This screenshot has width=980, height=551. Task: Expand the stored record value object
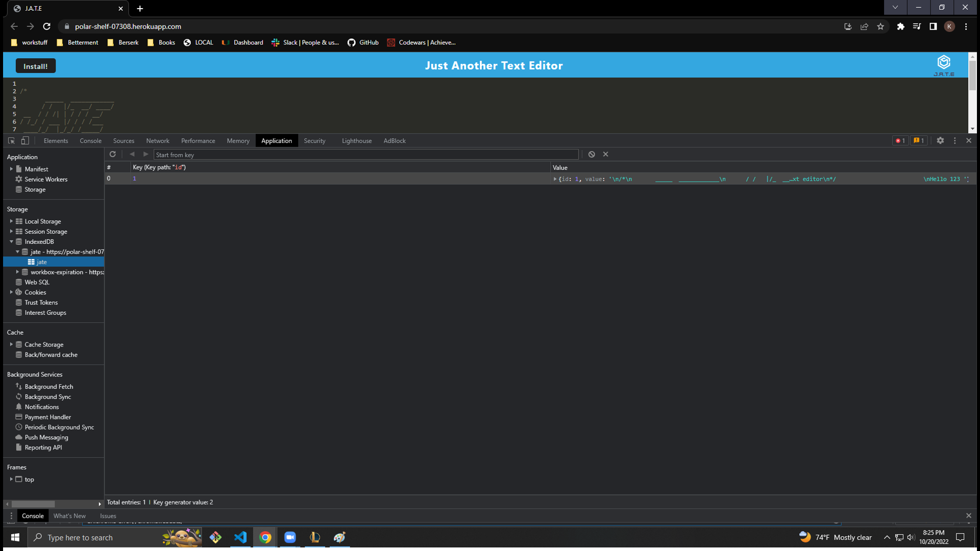pyautogui.click(x=555, y=179)
